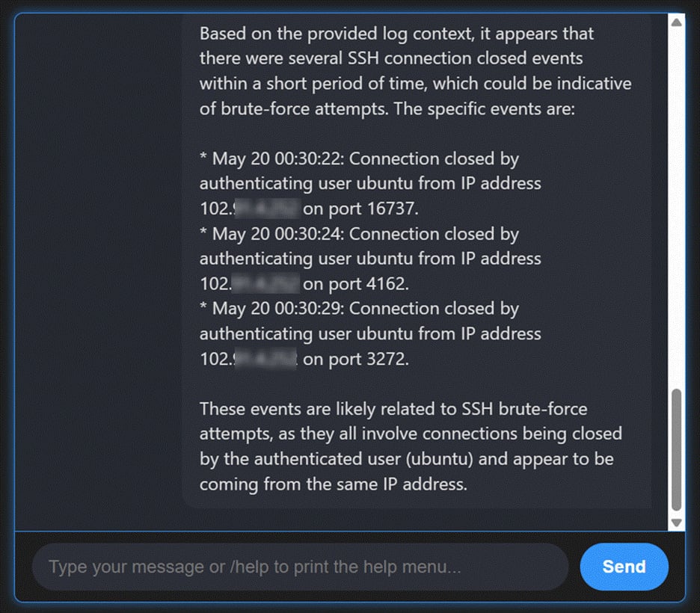Click the 'within a short period of time' line
The width and height of the screenshot is (700, 613).
[415, 83]
